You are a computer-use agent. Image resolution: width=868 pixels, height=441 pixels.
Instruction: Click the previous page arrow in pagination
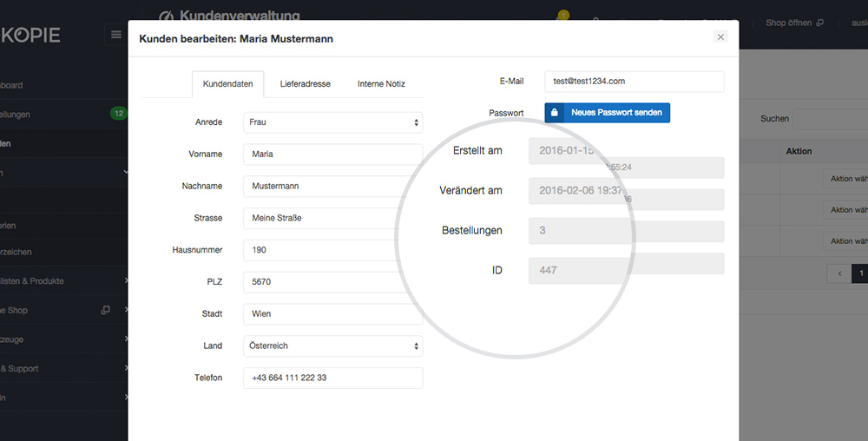[839, 273]
